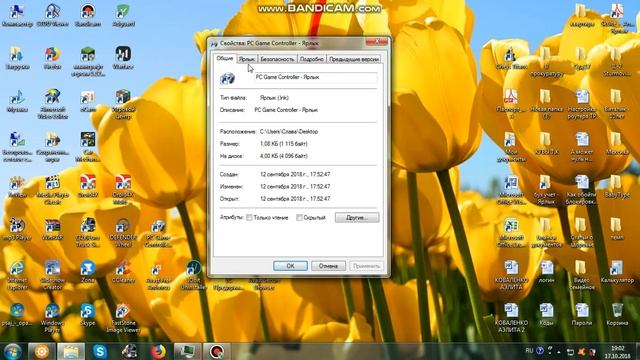Open the Bandicam desktop shortcut

point(87,16)
